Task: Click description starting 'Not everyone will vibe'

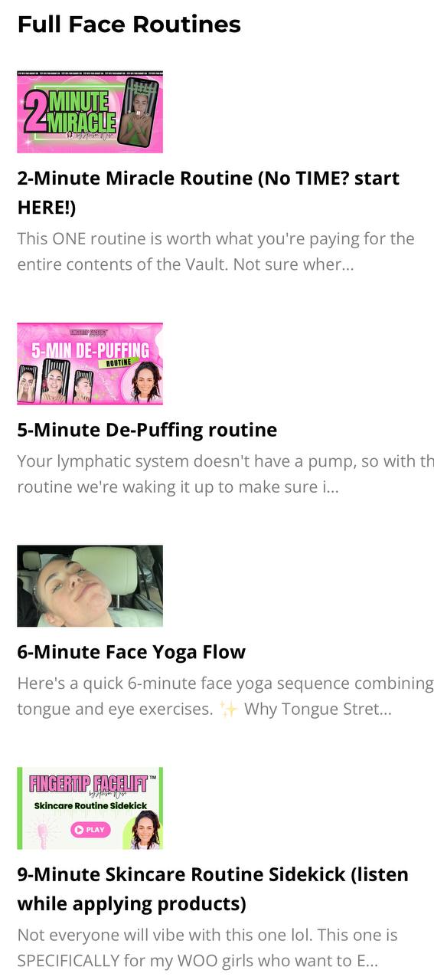Action: (207, 949)
